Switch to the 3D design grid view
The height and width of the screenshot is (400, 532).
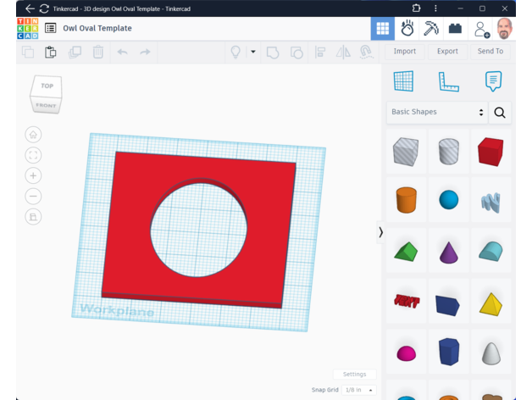click(x=382, y=28)
